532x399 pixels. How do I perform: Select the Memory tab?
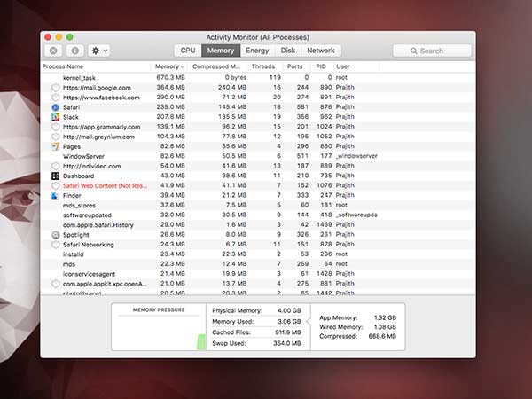coord(221,51)
